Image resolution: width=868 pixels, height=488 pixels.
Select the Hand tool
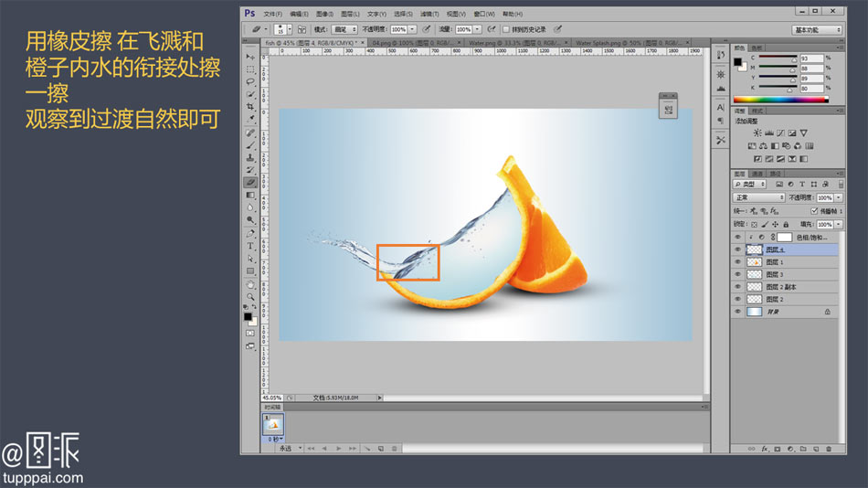click(250, 284)
